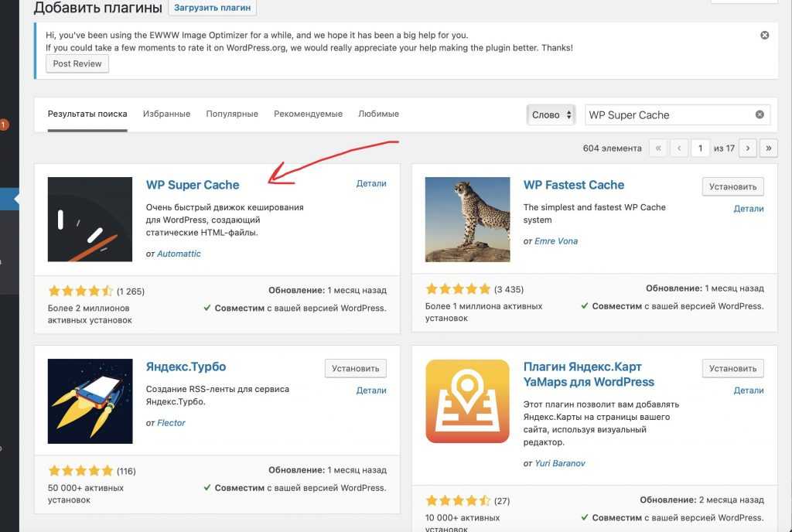792x532 pixels.
Task: Click the WP Super Cache plugin thumbnail
Action: (x=90, y=220)
